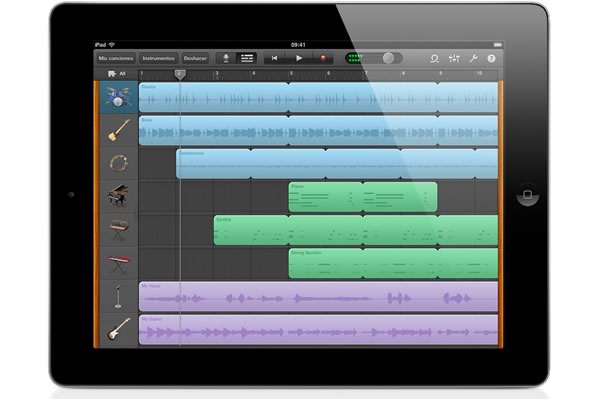The height and width of the screenshot is (399, 600).
Task: Switch to the tracks view button
Action: 247,58
